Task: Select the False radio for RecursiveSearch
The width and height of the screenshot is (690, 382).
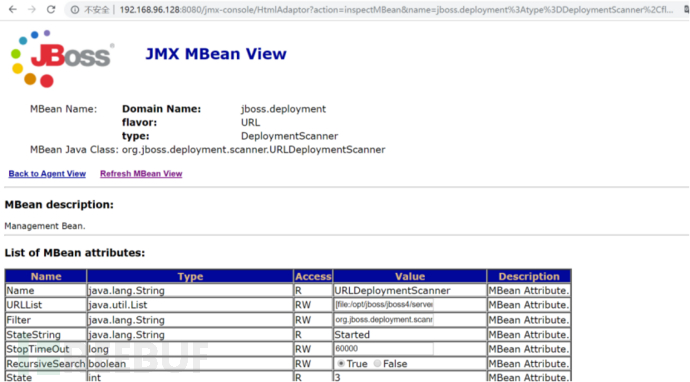Action: tap(377, 364)
